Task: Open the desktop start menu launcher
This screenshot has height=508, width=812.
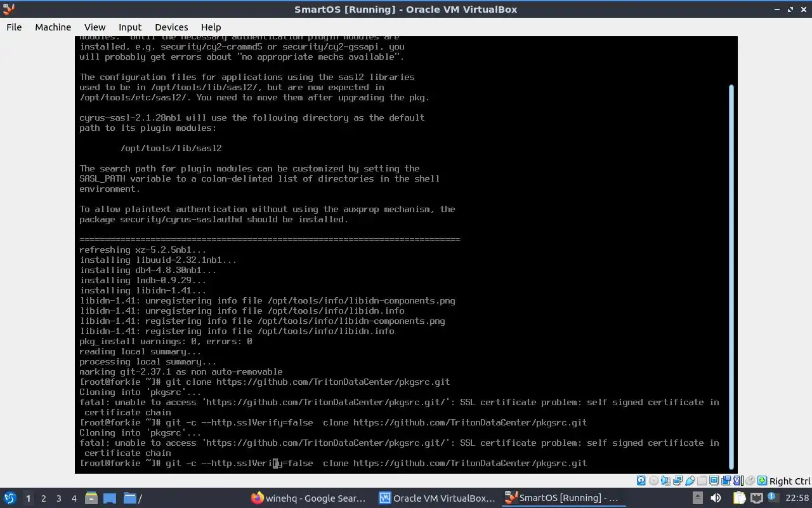Action: (x=10, y=498)
